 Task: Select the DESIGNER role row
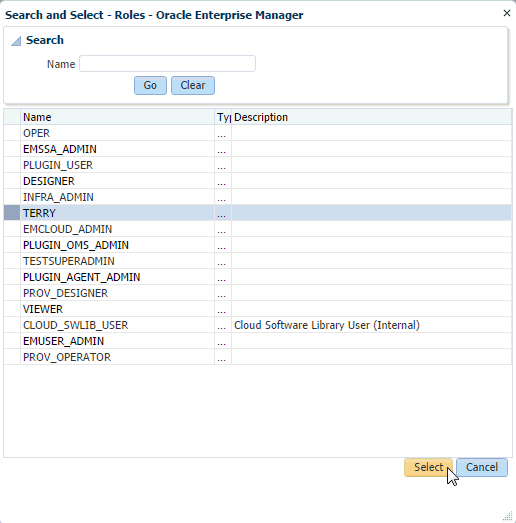pyautogui.click(x=257, y=181)
